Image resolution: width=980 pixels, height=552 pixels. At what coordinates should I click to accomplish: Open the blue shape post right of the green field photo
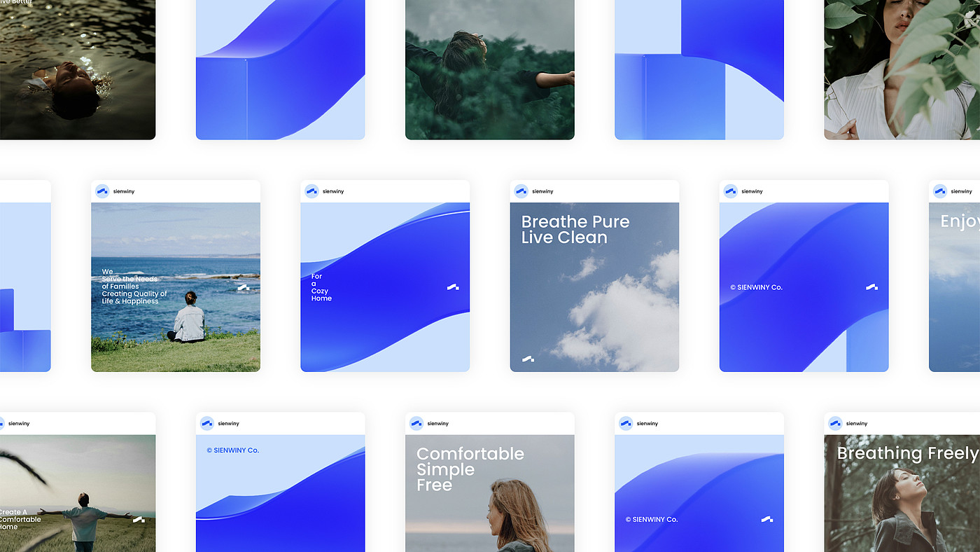[699, 70]
